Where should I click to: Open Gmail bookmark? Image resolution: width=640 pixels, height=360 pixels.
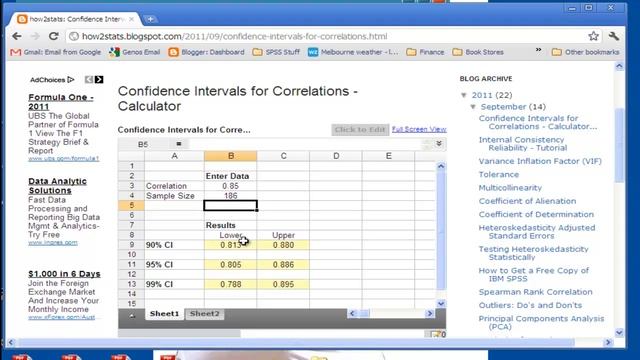(x=56, y=52)
